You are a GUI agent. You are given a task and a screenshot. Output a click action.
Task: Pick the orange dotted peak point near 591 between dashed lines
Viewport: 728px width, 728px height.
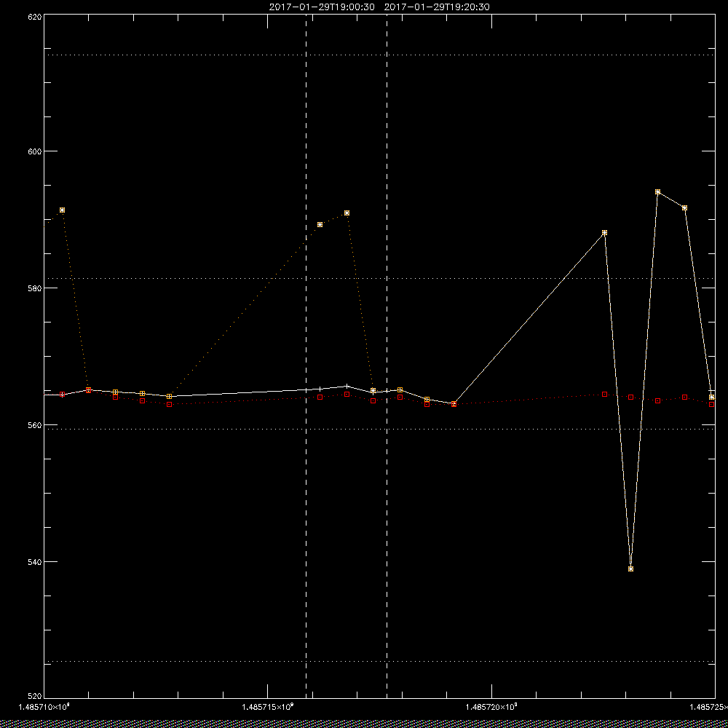pos(347,213)
